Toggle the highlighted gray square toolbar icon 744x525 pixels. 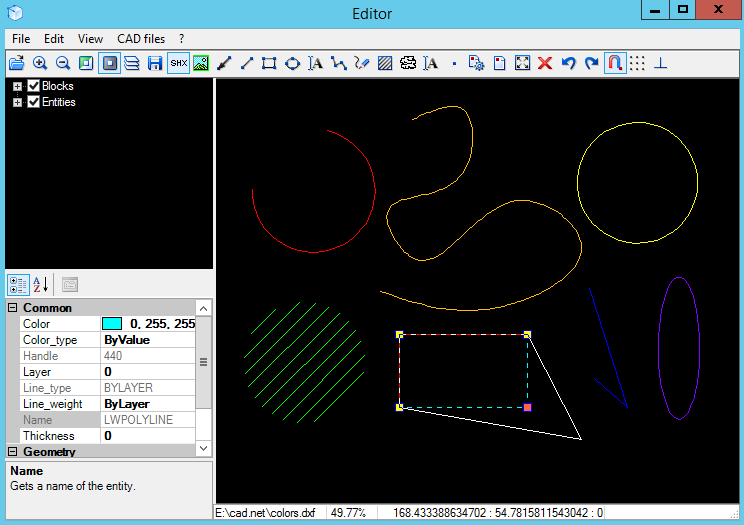coord(109,63)
